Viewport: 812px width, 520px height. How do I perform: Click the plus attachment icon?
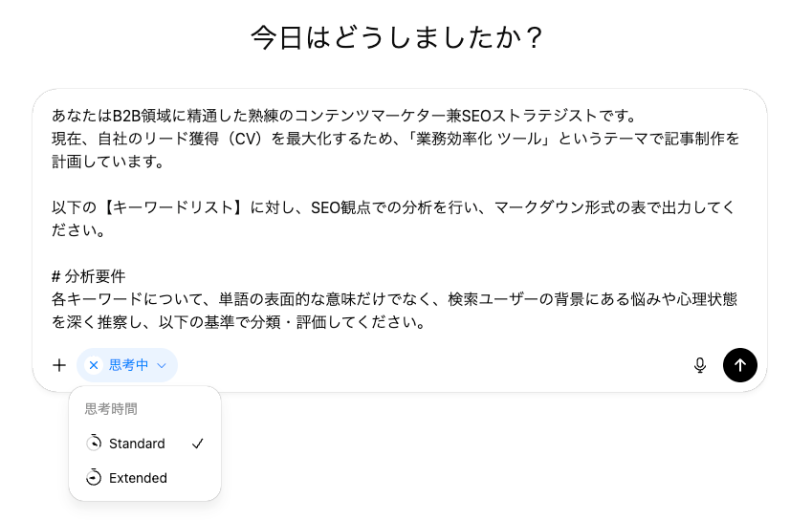point(59,365)
